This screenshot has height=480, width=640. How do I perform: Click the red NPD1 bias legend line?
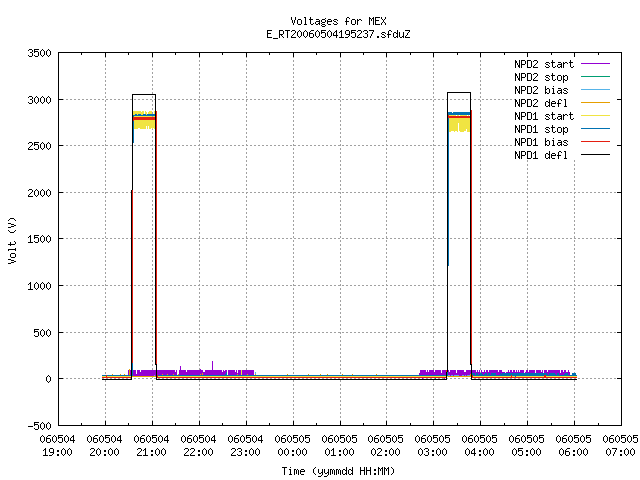coord(596,142)
